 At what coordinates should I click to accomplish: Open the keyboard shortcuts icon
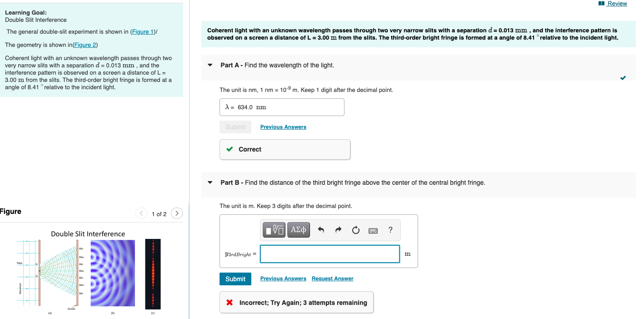tap(373, 231)
